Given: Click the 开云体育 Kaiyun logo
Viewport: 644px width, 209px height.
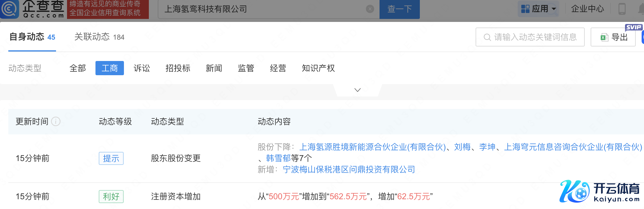Looking at the screenshot, I should coord(600,192).
